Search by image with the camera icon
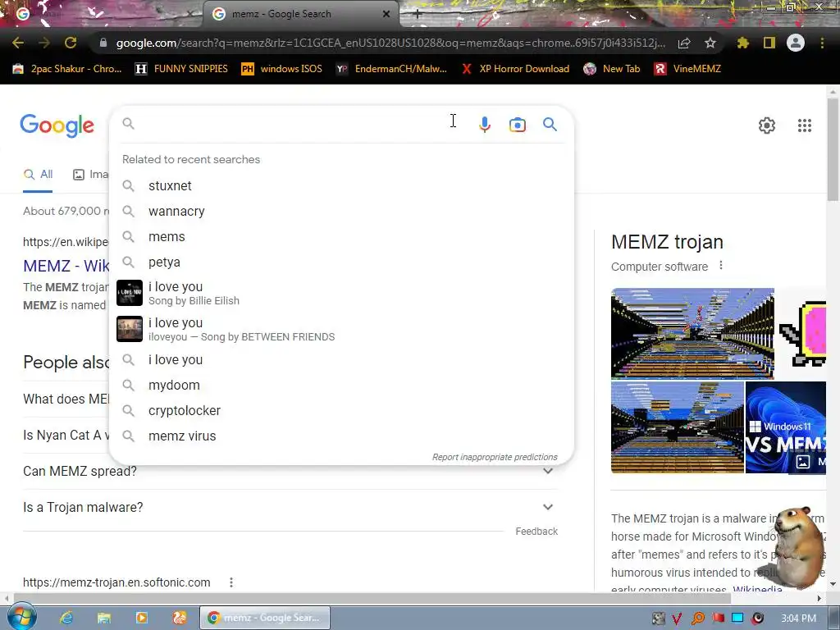840x630 pixels. coord(517,125)
